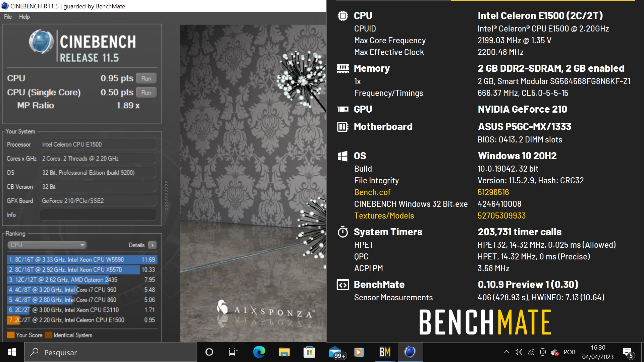Open the volume speaker tray icon
644x362 pixels.
519,352
